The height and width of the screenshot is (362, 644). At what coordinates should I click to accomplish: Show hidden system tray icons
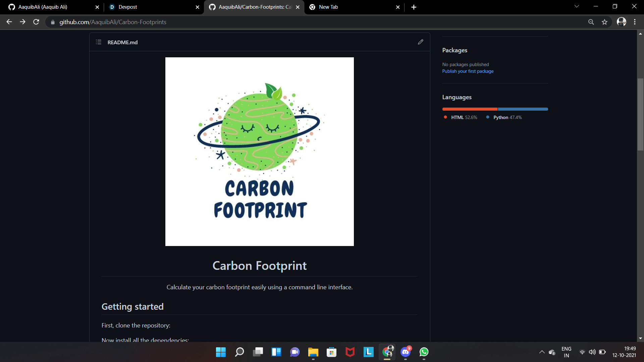[542, 352]
